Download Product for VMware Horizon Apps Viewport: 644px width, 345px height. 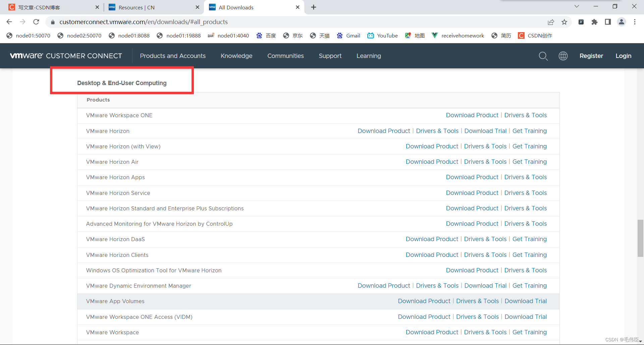[x=472, y=177]
